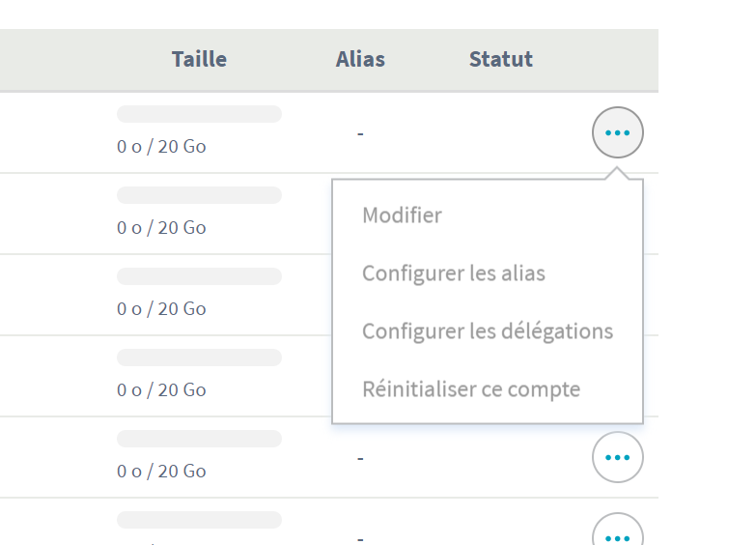This screenshot has width=756, height=545.
Task: Click the alias dash in the fifth row
Action: (x=360, y=457)
